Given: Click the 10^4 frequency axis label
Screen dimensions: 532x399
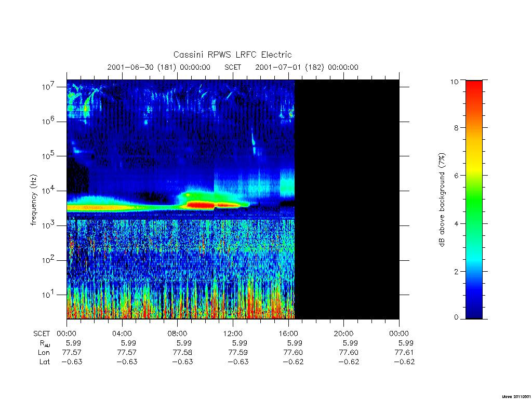Looking at the screenshot, I should (49, 191).
